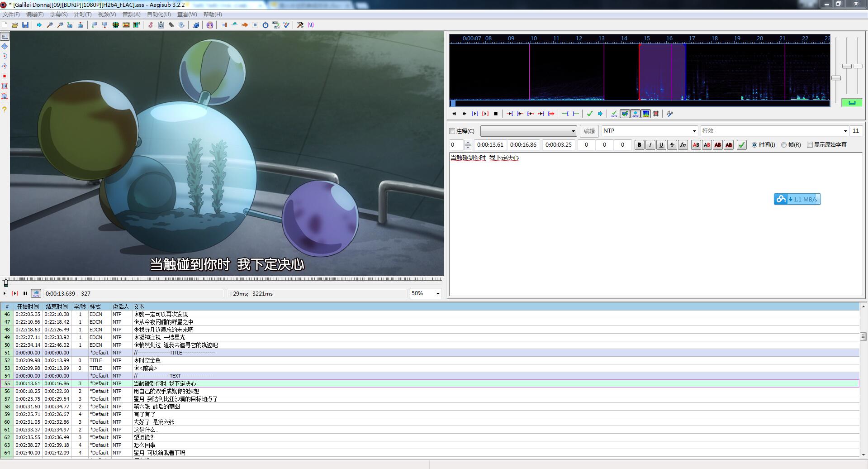Go to previous line in audio toolbar
This screenshot has width=868, height=469.
[454, 114]
